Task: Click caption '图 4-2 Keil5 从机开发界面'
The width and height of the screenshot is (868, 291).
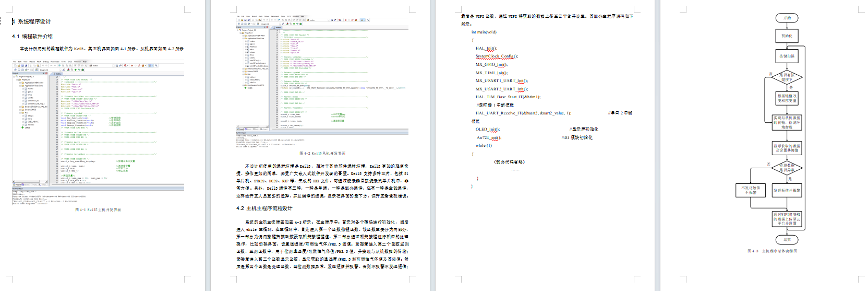Action: click(x=322, y=154)
